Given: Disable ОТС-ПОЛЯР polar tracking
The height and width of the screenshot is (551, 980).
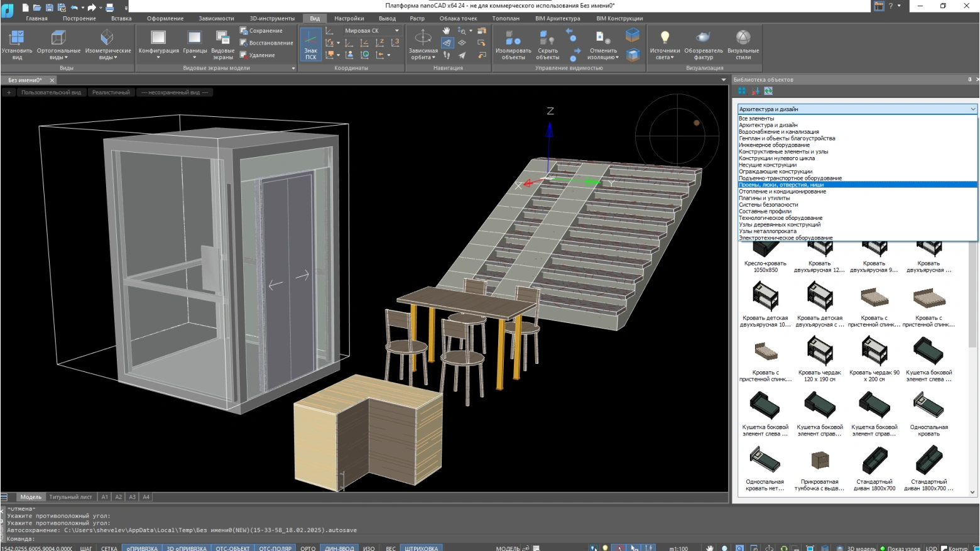Looking at the screenshot, I should 275,548.
